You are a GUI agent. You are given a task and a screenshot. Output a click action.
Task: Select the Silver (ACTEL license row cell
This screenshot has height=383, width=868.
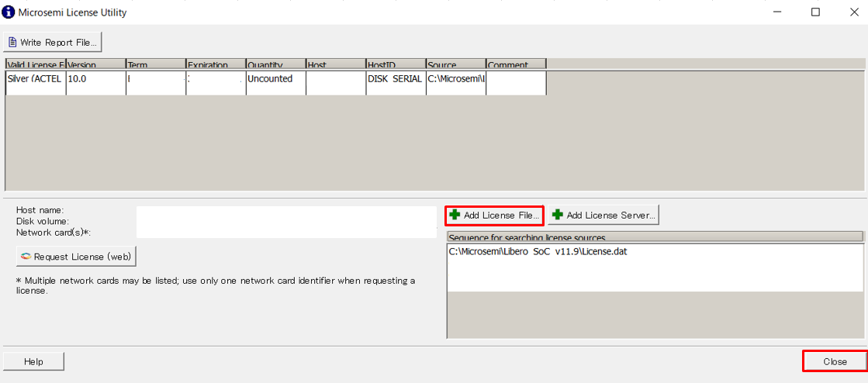(x=36, y=82)
